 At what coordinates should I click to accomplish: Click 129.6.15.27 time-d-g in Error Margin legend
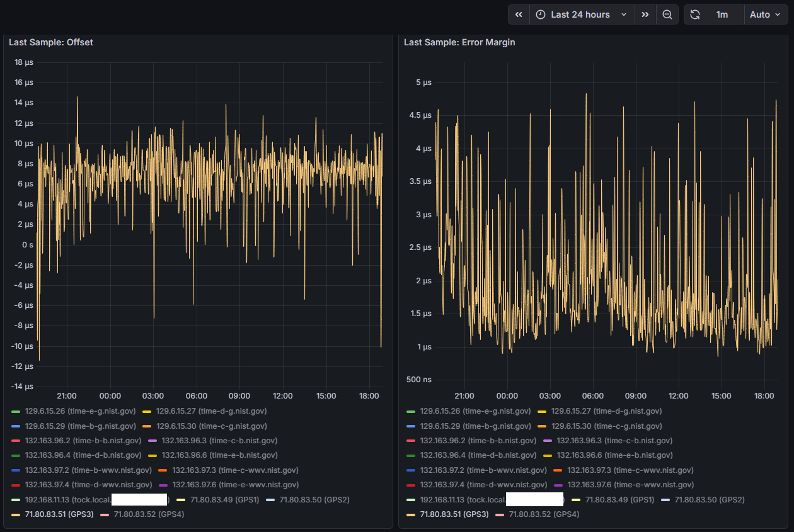[606, 411]
